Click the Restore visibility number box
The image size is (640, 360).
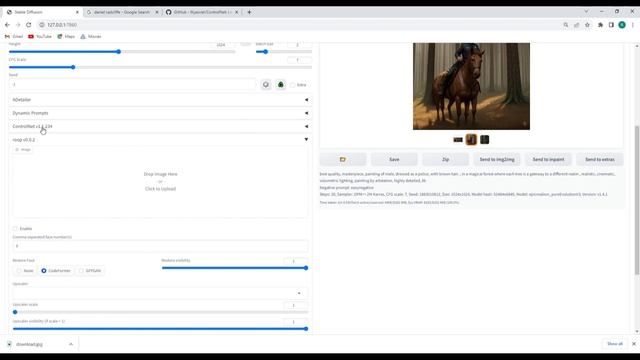click(x=295, y=261)
